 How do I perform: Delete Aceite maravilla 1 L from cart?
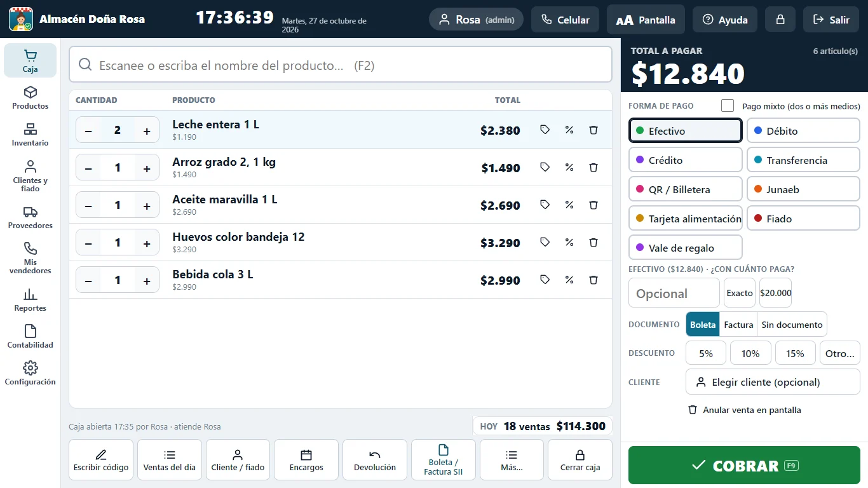tap(593, 205)
